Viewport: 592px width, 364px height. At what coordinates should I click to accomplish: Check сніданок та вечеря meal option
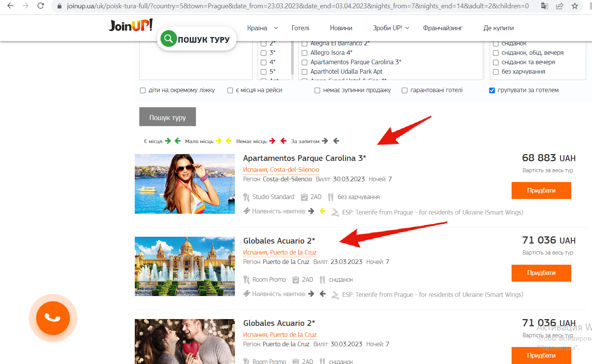[496, 62]
